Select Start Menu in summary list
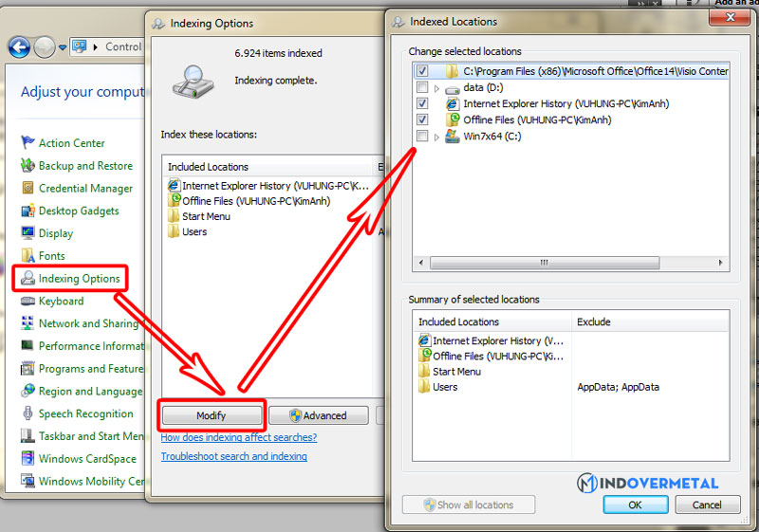Image resolution: width=759 pixels, height=532 pixels. [456, 372]
